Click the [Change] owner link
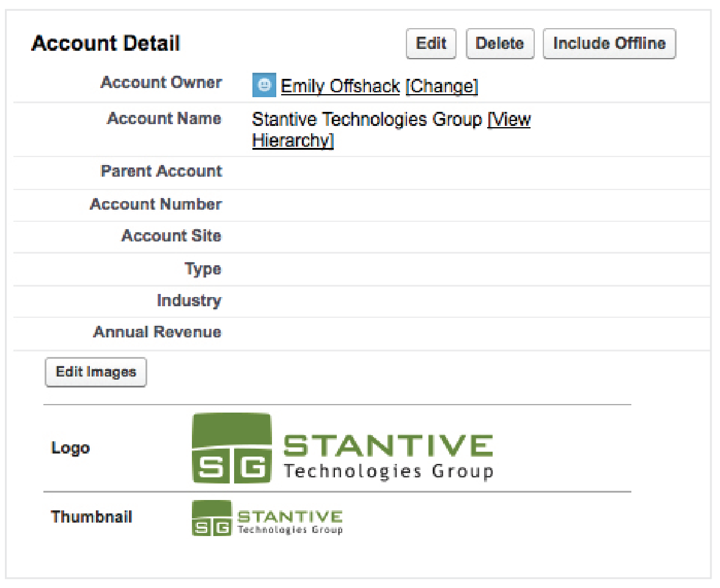Screen dimensions: 720x588 click(441, 86)
